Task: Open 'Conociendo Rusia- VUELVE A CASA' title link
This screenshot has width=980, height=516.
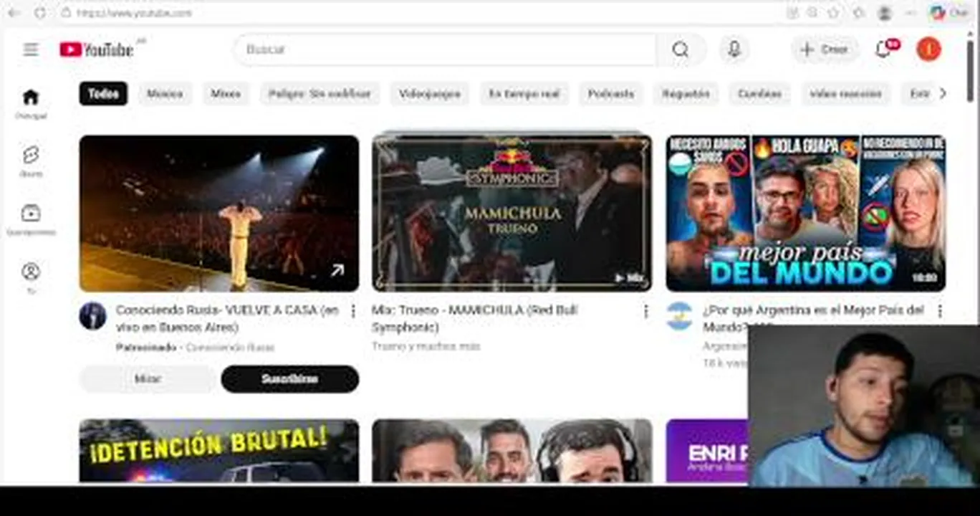Action: click(227, 319)
